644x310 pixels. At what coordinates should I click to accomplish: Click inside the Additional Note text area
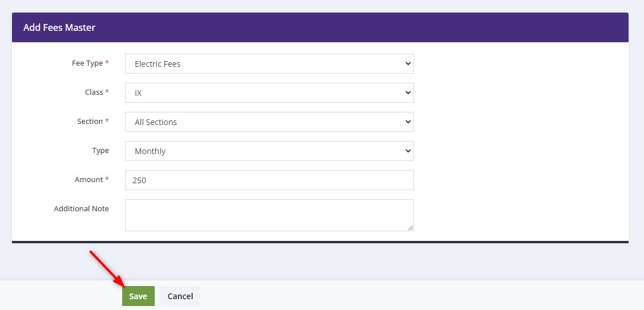269,215
